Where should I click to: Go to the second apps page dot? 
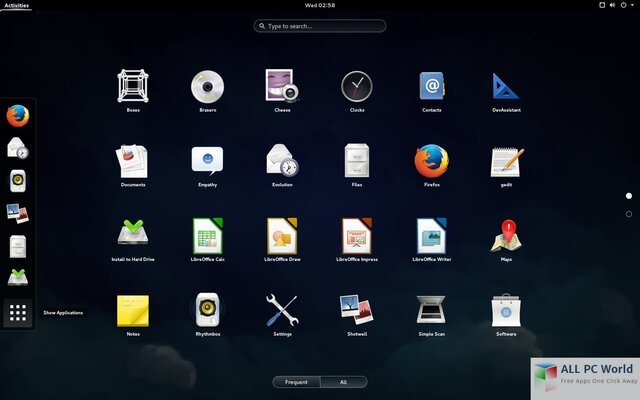629,214
